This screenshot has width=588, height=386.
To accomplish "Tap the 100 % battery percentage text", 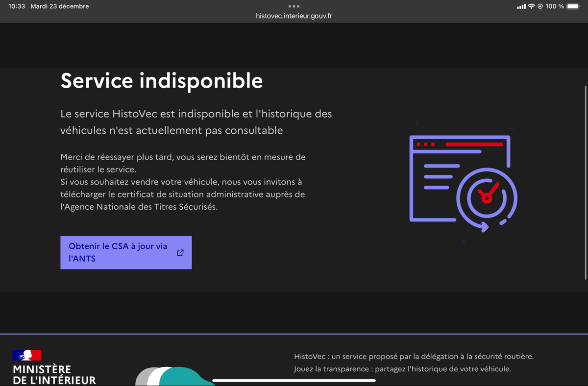I will tap(555, 6).
